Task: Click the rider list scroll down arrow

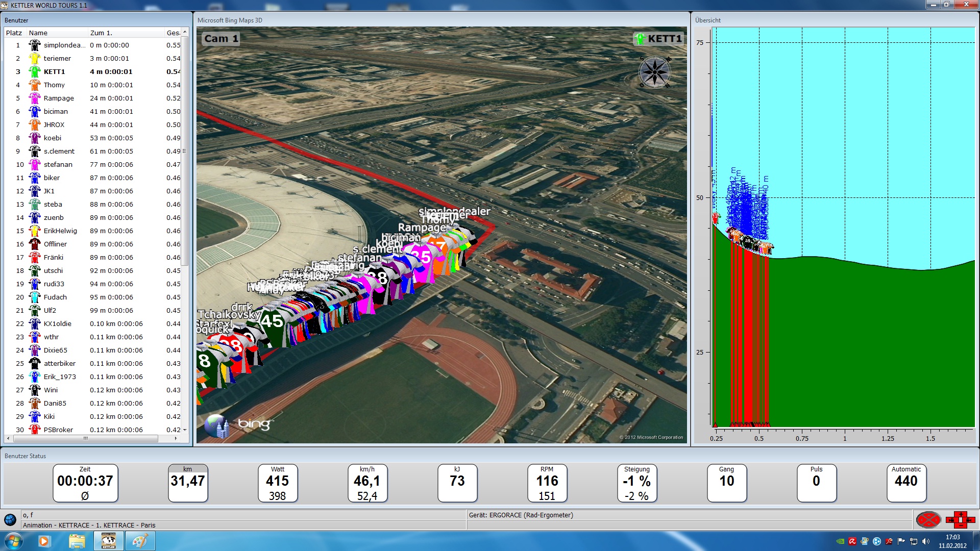Action: (185, 430)
